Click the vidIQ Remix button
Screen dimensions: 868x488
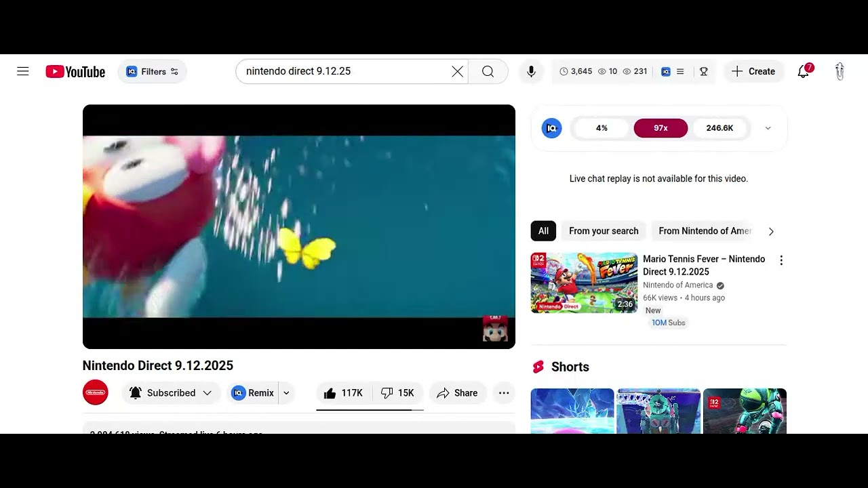[254, 393]
